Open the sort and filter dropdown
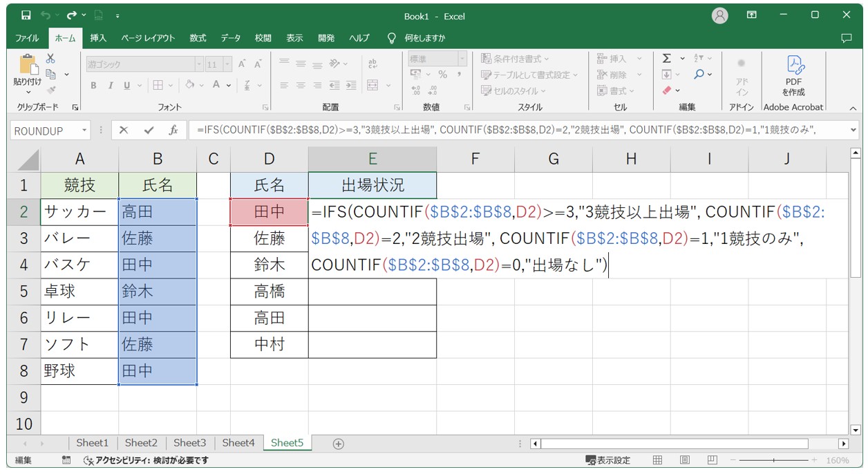This screenshot has width=868, height=474. 703,59
